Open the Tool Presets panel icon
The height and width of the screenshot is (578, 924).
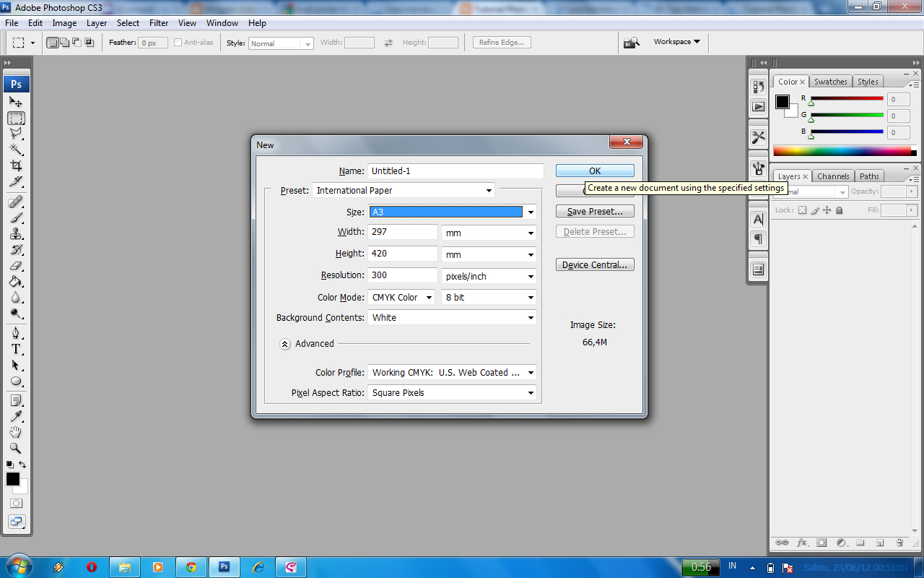tap(758, 137)
